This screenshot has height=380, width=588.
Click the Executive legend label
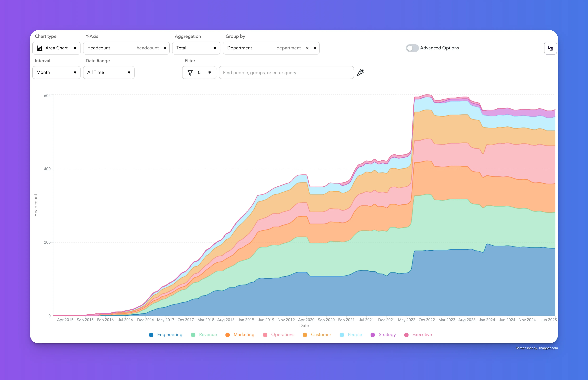tap(422, 335)
